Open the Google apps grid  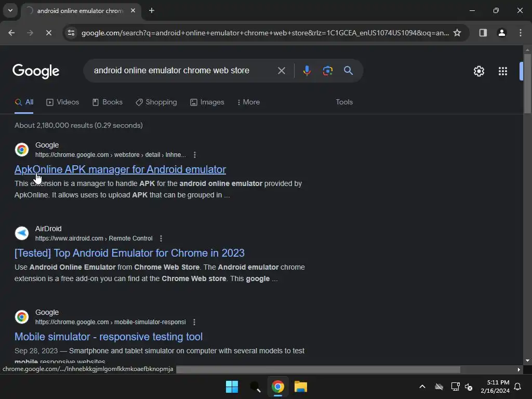502,71
